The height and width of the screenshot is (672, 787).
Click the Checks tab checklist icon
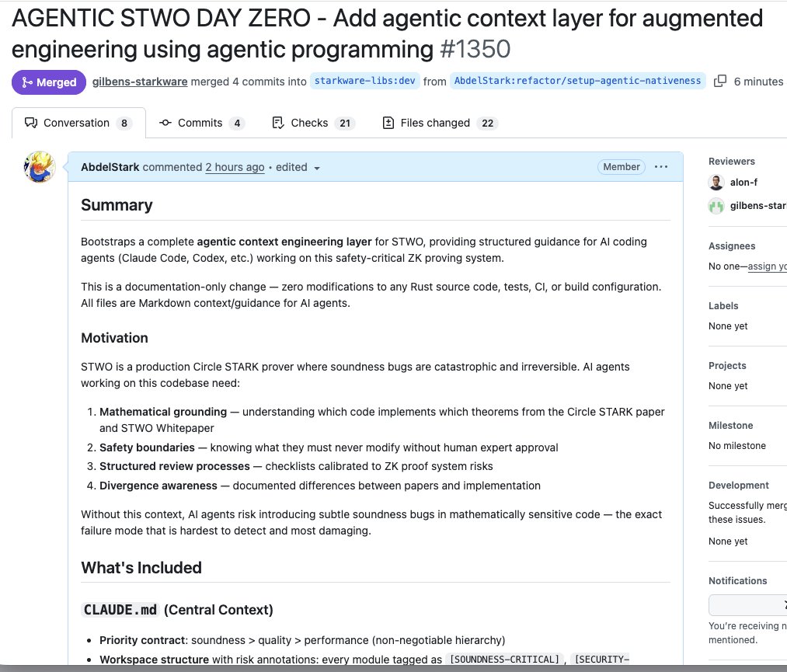pos(278,123)
